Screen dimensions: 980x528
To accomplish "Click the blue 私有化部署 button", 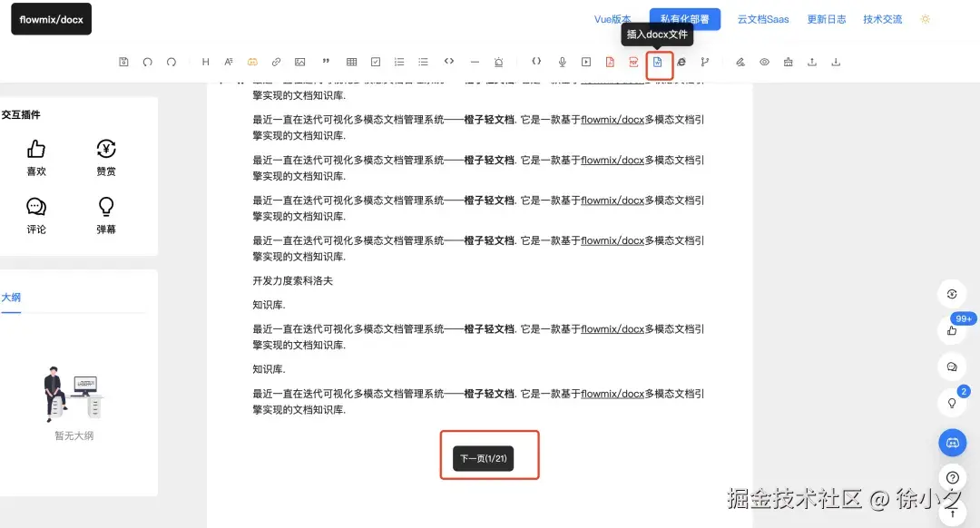I will 684,18.
